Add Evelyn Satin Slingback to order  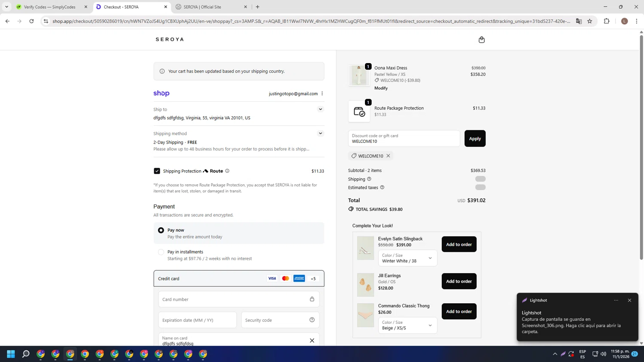click(459, 244)
